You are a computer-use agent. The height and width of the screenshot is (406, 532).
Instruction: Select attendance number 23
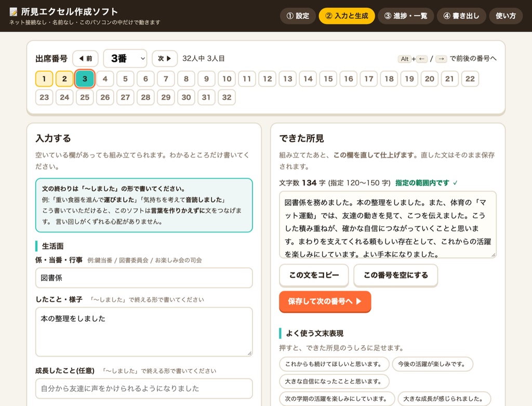[x=44, y=97]
